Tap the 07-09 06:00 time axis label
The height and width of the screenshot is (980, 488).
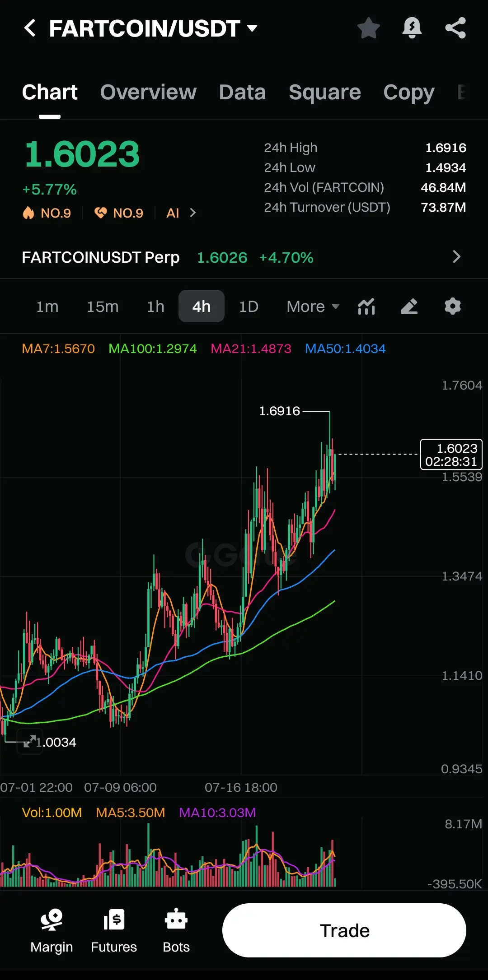120,787
